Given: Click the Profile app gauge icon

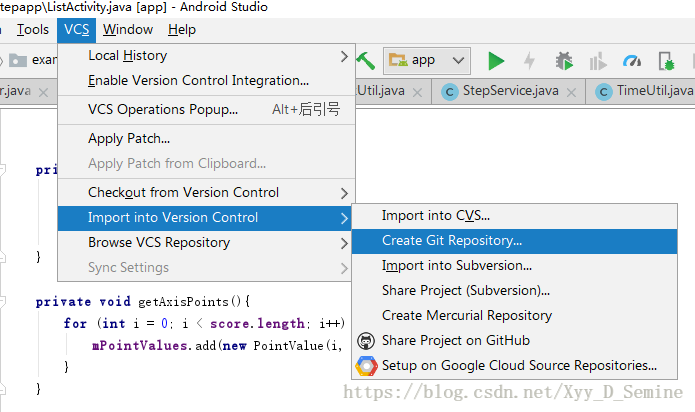Looking at the screenshot, I should tap(631, 60).
